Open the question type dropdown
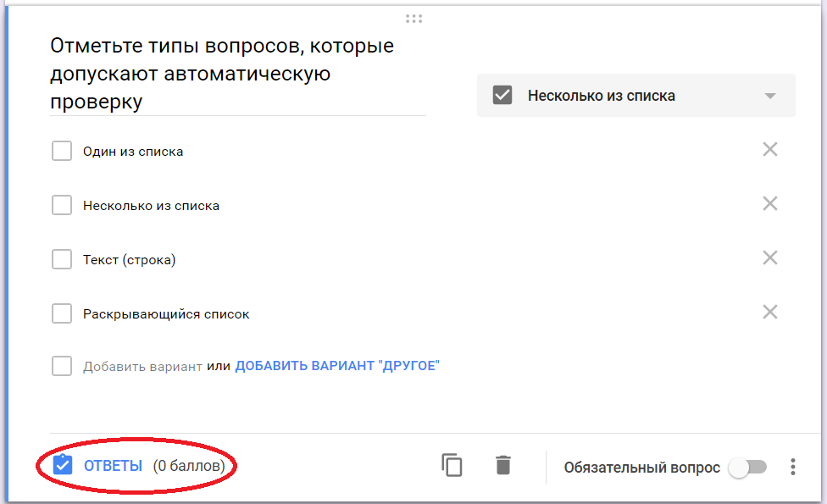Viewport: 827px width, 504px height. point(636,95)
